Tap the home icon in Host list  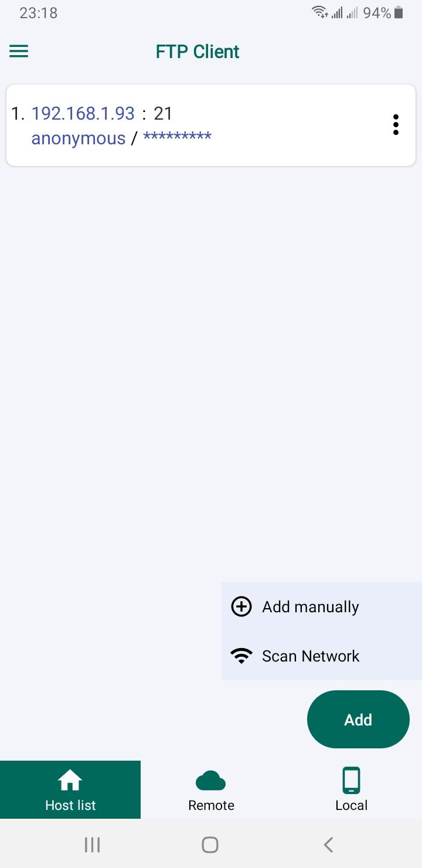70,780
